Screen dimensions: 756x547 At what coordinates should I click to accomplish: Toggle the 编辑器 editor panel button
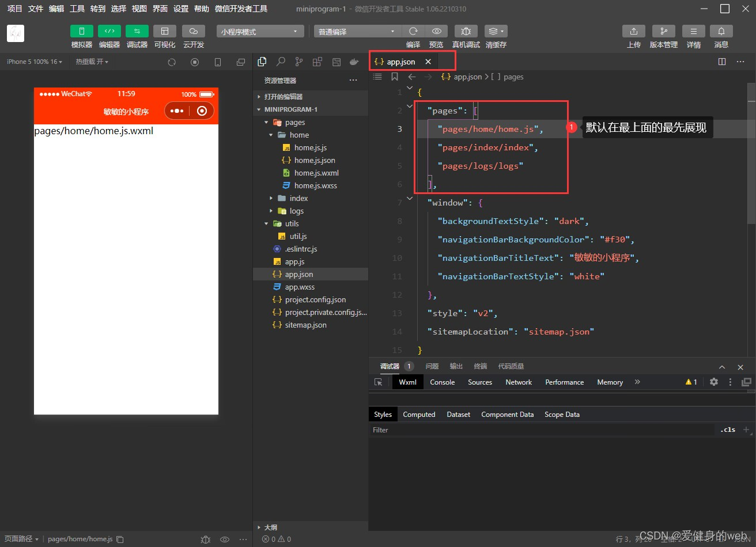click(109, 31)
